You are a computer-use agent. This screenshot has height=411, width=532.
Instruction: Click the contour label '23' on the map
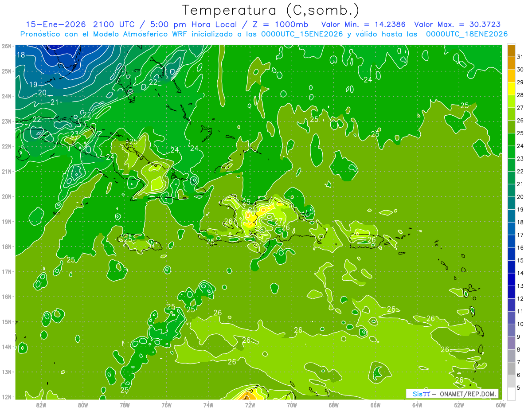pos(74,134)
